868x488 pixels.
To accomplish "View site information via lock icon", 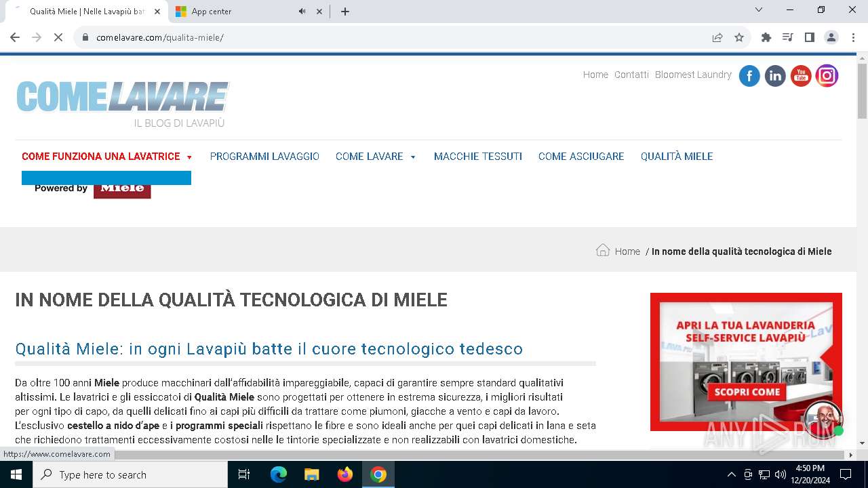I will 85,37.
